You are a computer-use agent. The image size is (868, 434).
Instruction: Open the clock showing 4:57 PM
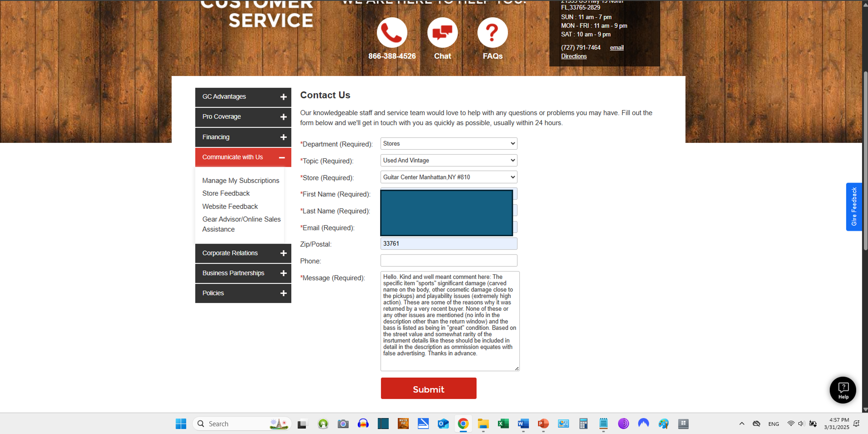tap(837, 424)
